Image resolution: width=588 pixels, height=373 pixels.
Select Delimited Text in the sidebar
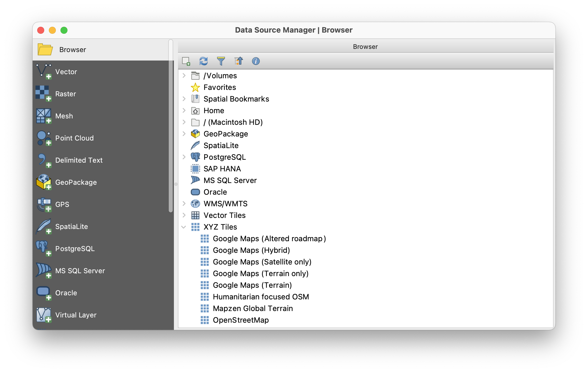(79, 160)
